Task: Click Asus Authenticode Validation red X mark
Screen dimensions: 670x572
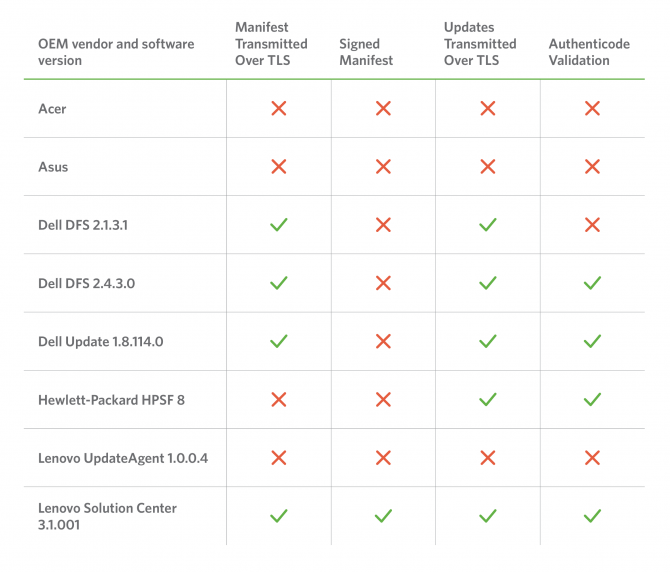Action: pyautogui.click(x=592, y=167)
